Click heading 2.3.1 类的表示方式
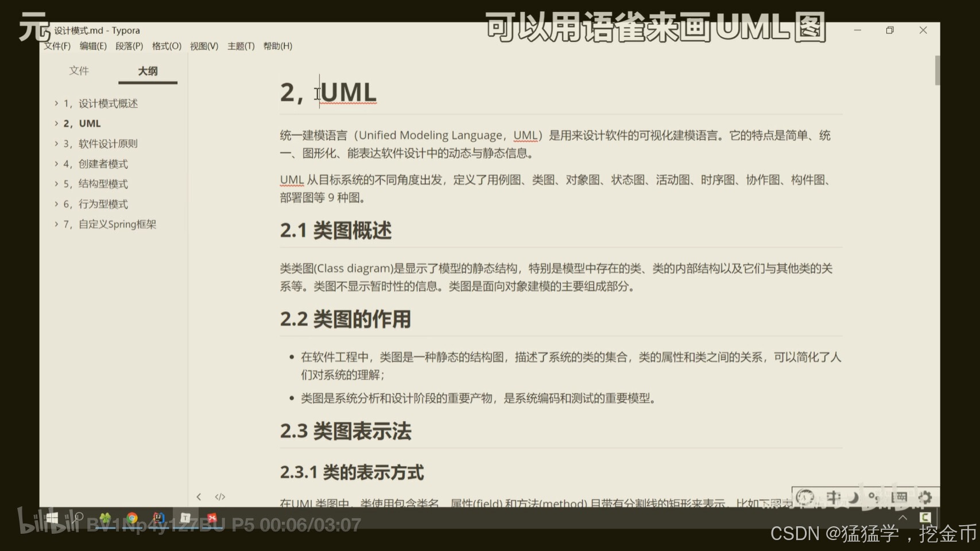Viewport: 980px width, 551px height. (352, 472)
